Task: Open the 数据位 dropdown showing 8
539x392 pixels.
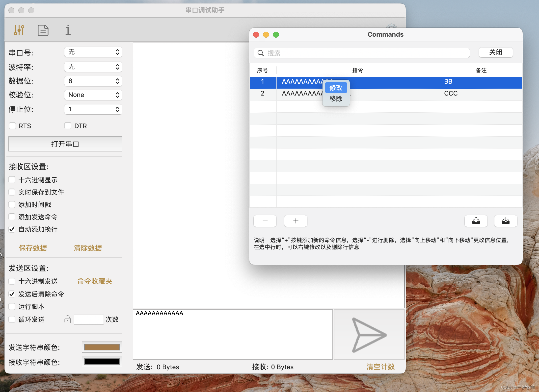Action: click(93, 81)
